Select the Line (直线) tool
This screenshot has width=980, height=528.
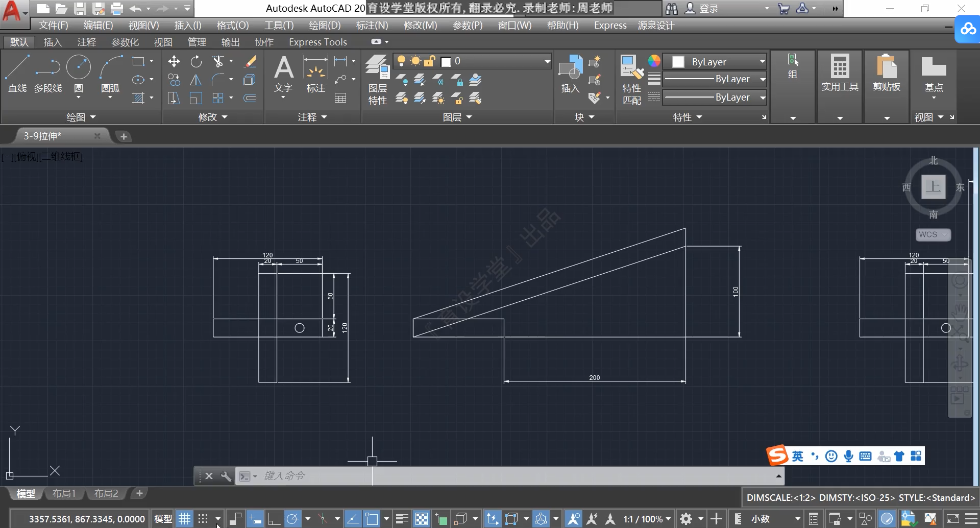(x=17, y=74)
